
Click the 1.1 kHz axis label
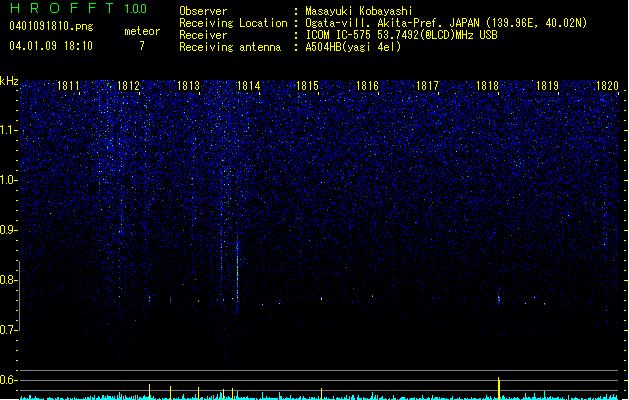pyautogui.click(x=9, y=130)
